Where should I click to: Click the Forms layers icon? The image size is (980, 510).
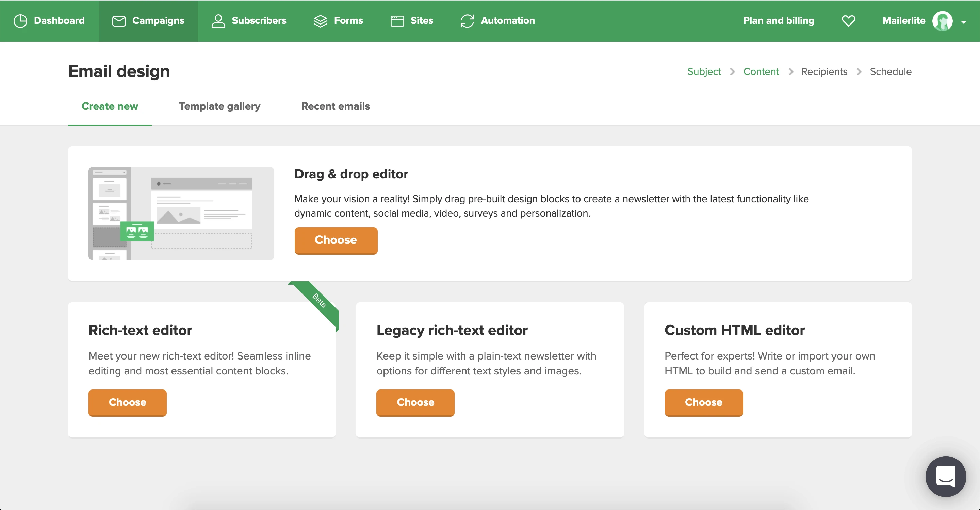(x=320, y=21)
